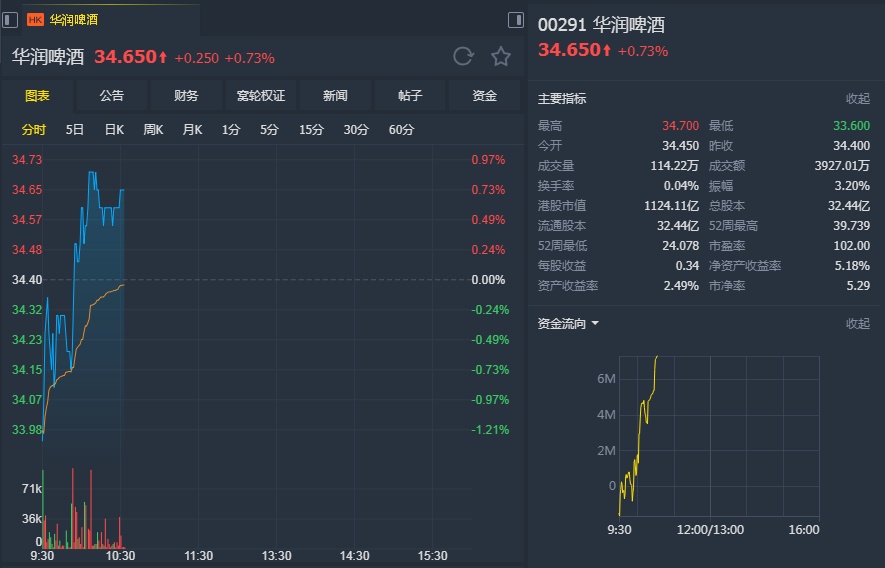Open the 帖子 tab
This screenshot has height=568, width=885.
(410, 95)
